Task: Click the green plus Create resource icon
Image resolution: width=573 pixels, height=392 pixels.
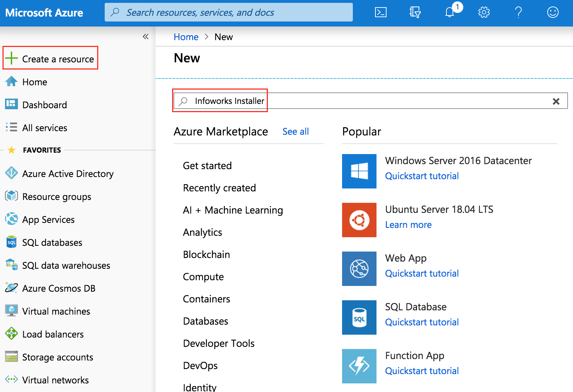Action: pyautogui.click(x=11, y=58)
